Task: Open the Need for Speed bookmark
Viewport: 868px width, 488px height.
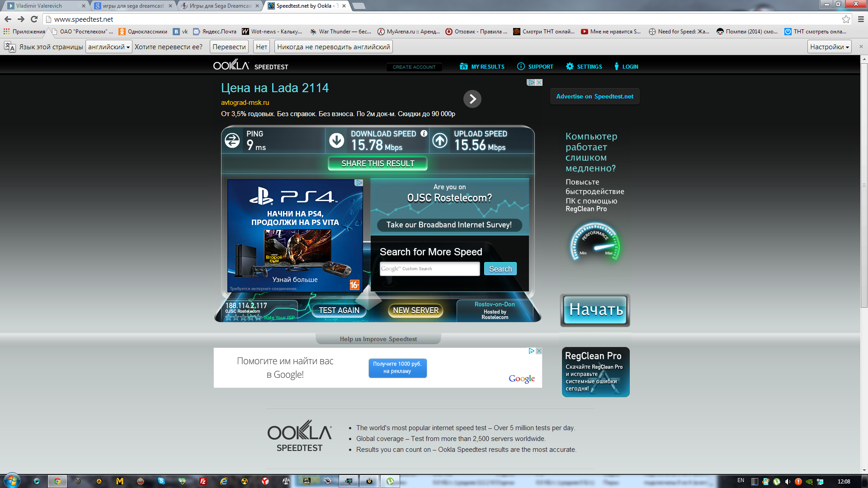Action: coord(679,32)
